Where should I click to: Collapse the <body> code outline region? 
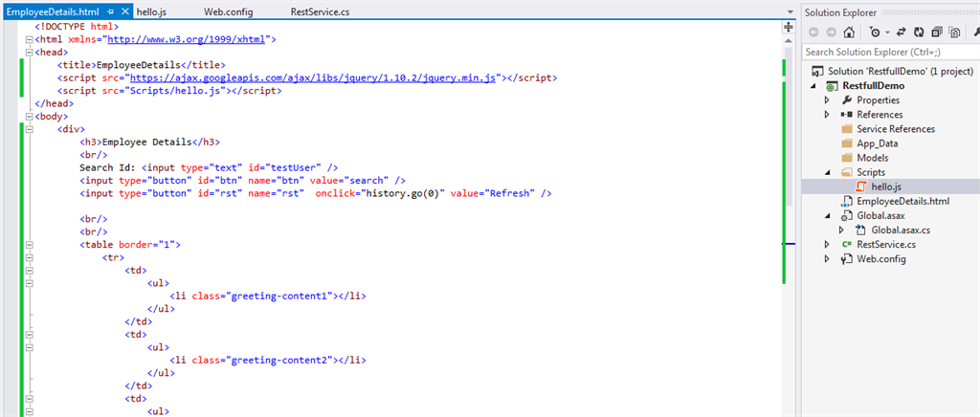[x=29, y=116]
